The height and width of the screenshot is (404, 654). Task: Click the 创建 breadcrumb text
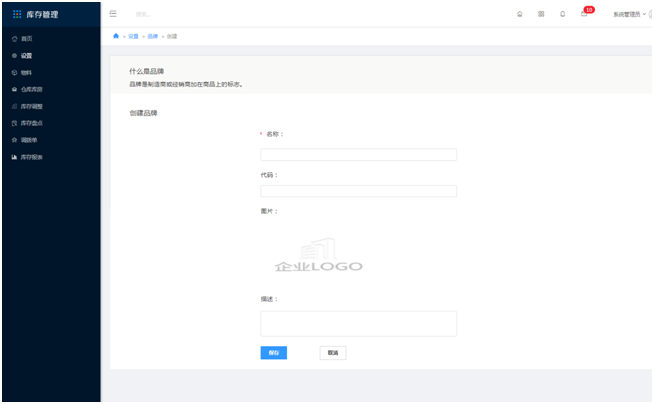(x=172, y=36)
